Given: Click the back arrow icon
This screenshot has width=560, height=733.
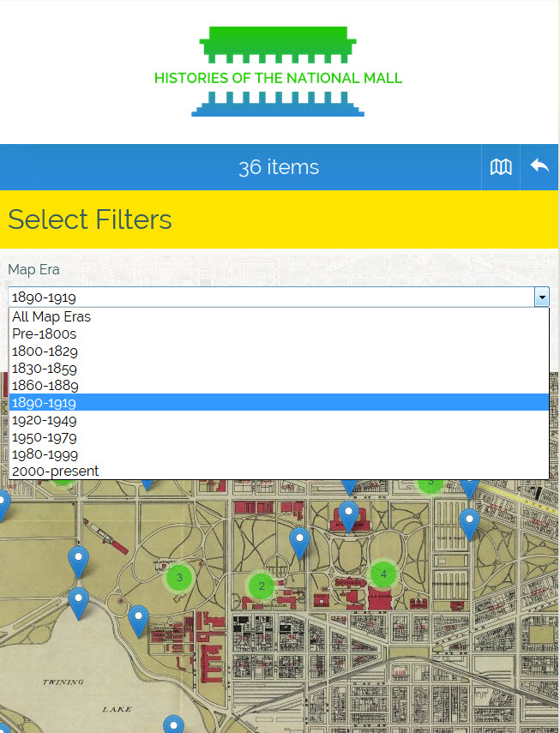Looking at the screenshot, I should click(539, 167).
